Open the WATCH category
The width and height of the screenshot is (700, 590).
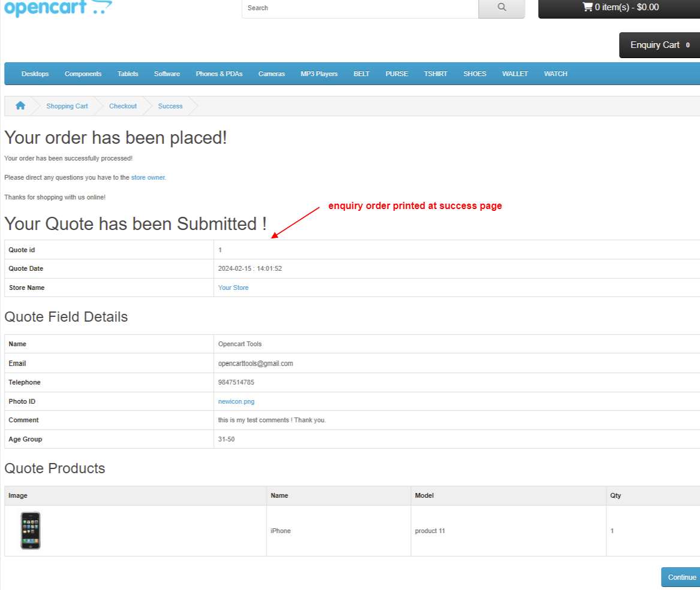(x=555, y=74)
